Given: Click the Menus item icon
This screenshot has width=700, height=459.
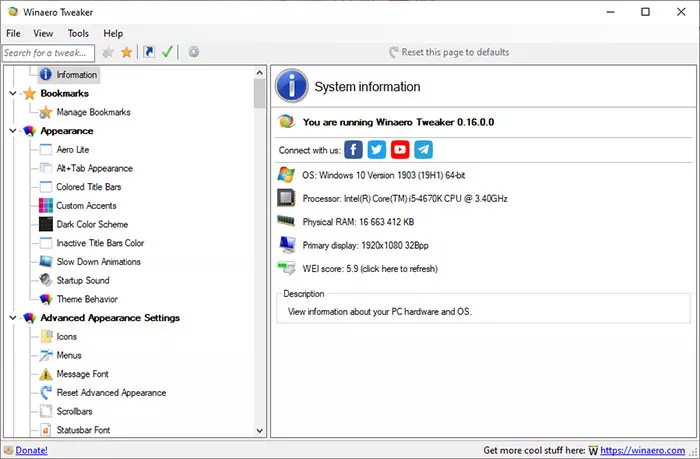Looking at the screenshot, I should point(46,355).
